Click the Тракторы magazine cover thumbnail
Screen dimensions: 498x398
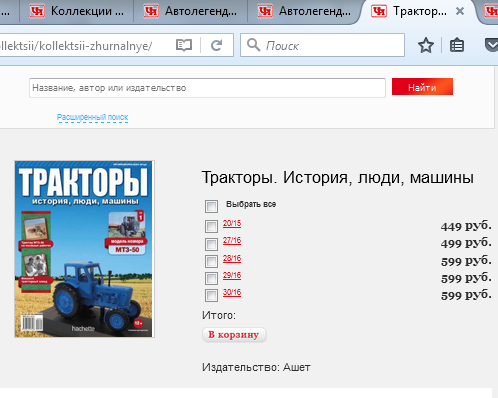(x=84, y=249)
